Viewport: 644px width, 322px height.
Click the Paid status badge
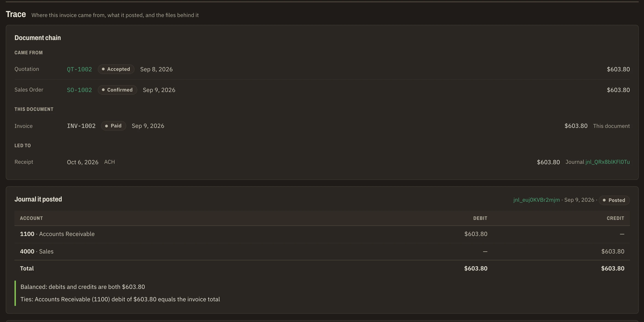pyautogui.click(x=113, y=126)
